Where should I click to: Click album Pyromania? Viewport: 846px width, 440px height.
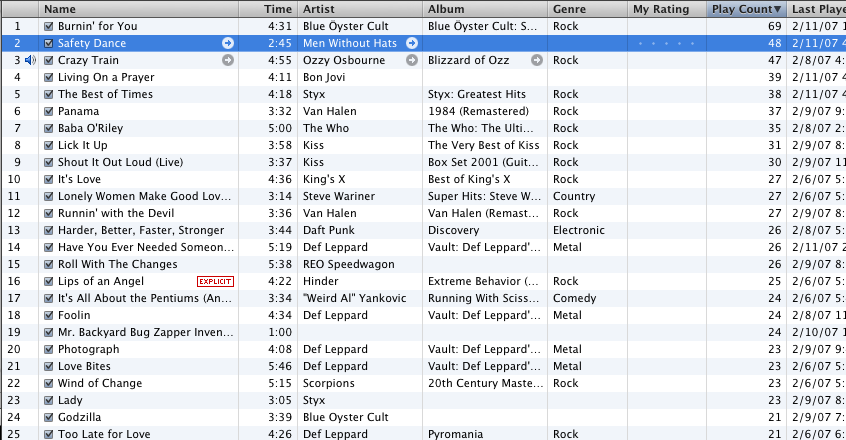(455, 434)
